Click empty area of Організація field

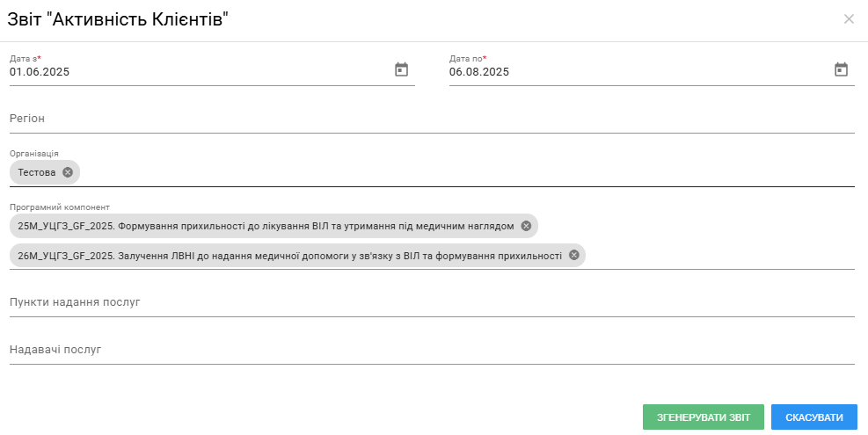465,172
